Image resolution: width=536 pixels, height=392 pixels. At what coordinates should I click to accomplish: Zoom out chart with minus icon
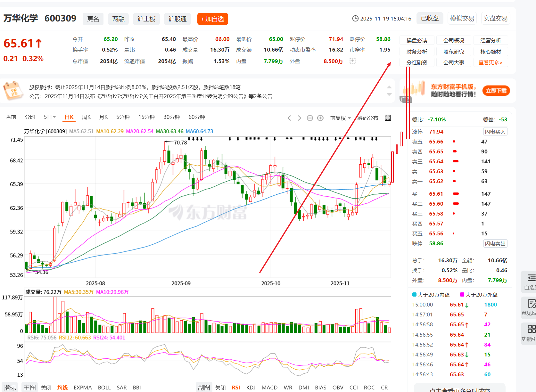[310, 118]
